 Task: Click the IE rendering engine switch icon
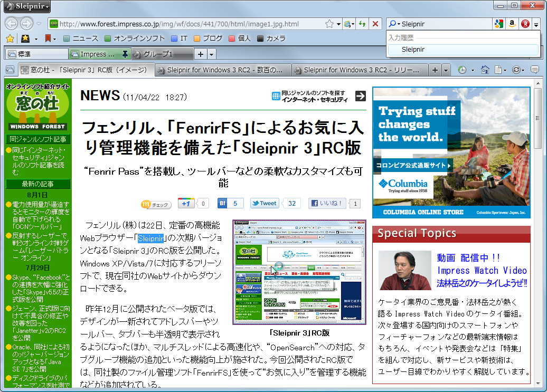click(x=348, y=24)
